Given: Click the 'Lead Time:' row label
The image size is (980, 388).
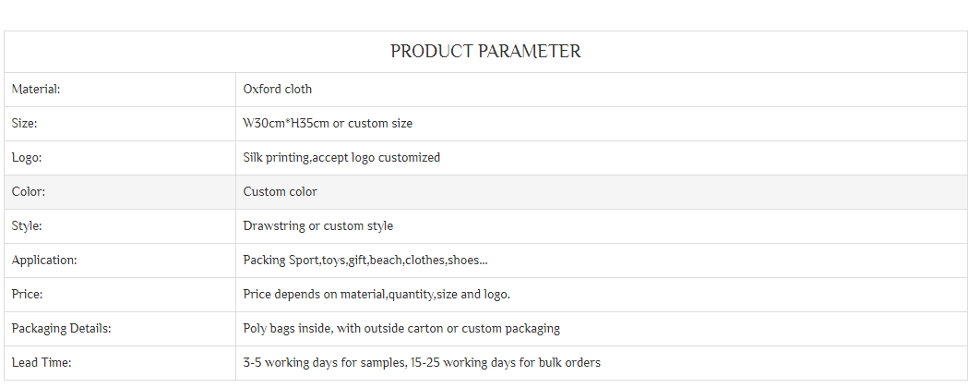Looking at the screenshot, I should (x=41, y=363).
